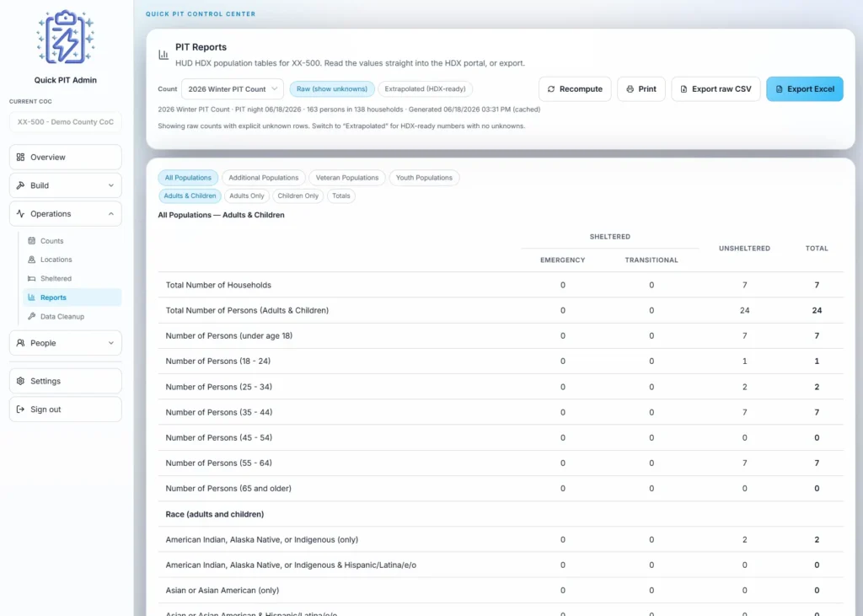
Task: Click the Export Excel button
Action: (x=805, y=89)
